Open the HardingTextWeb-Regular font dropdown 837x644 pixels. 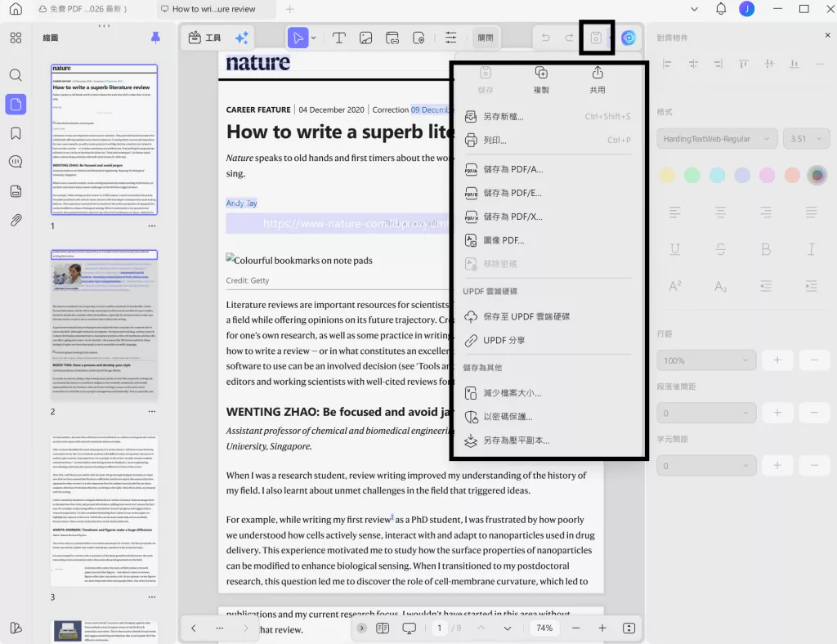[x=715, y=138]
